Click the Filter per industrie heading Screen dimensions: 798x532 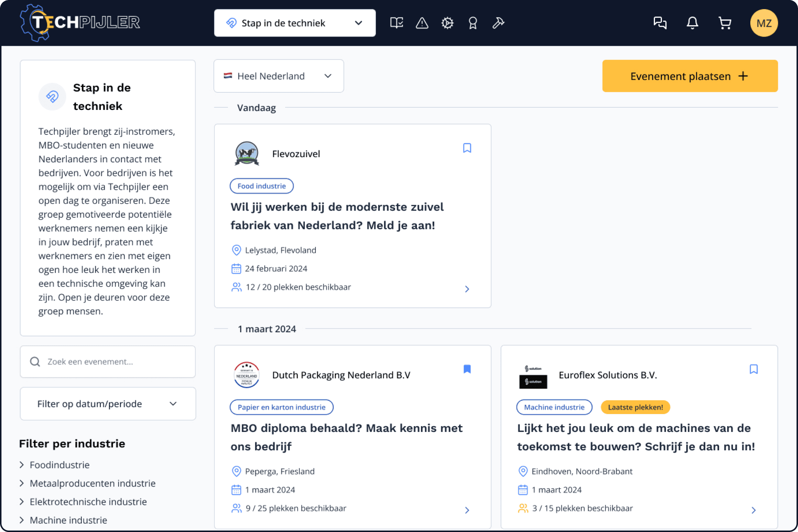click(72, 444)
